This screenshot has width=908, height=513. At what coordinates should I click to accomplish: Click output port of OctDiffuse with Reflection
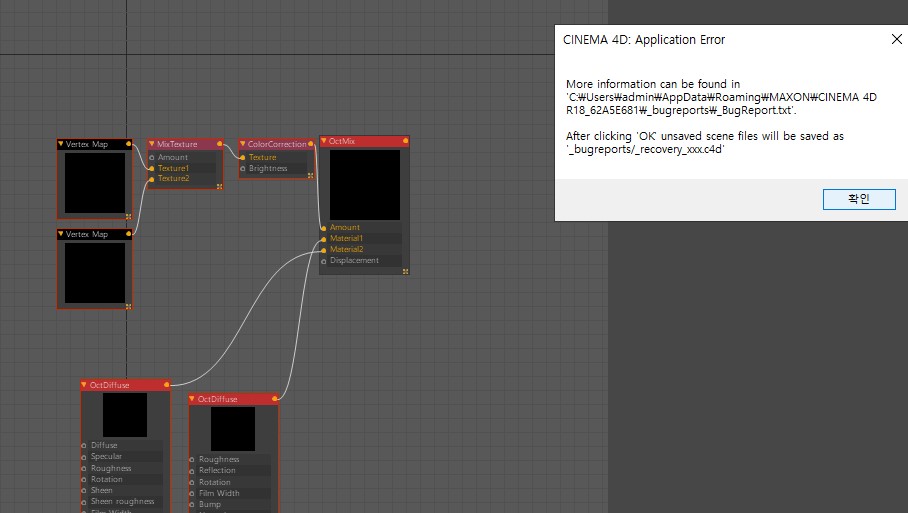[274, 398]
